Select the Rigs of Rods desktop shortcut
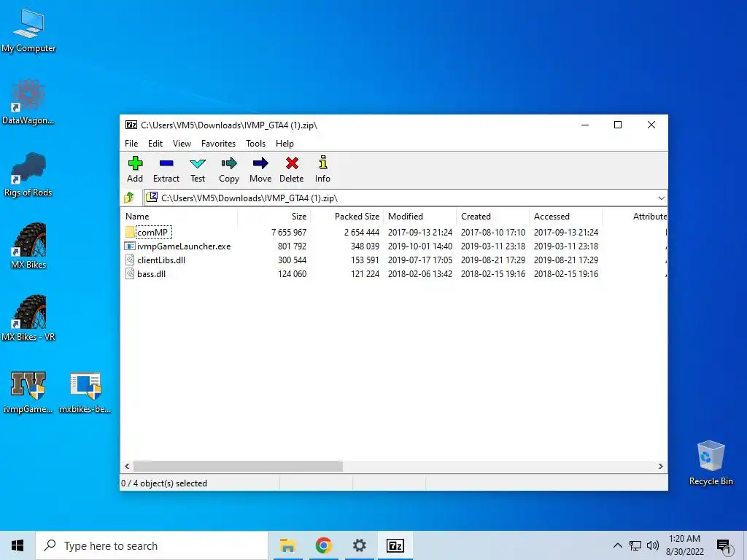Screen dimensions: 747x560 28,175
